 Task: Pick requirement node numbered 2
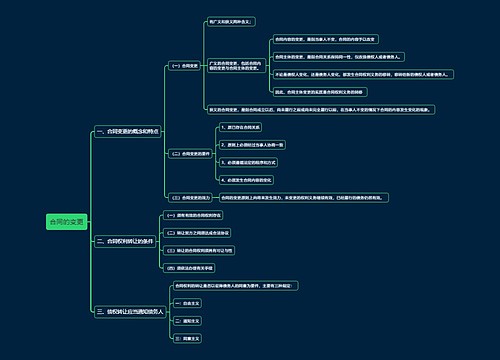click(x=252, y=145)
